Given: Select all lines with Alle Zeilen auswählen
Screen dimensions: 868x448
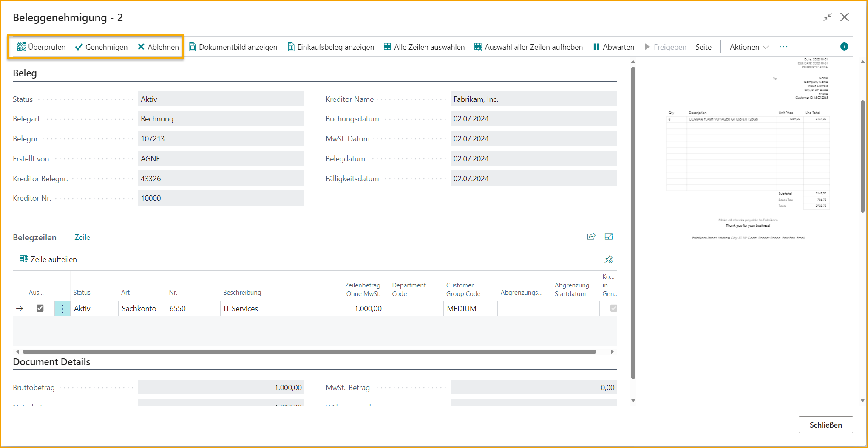Looking at the screenshot, I should (424, 47).
